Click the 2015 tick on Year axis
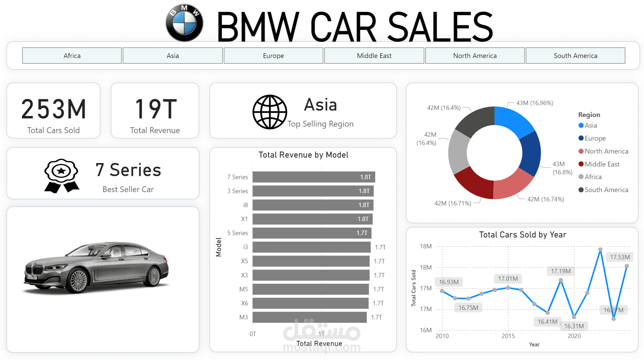This screenshot has height=361, width=644. click(x=508, y=336)
